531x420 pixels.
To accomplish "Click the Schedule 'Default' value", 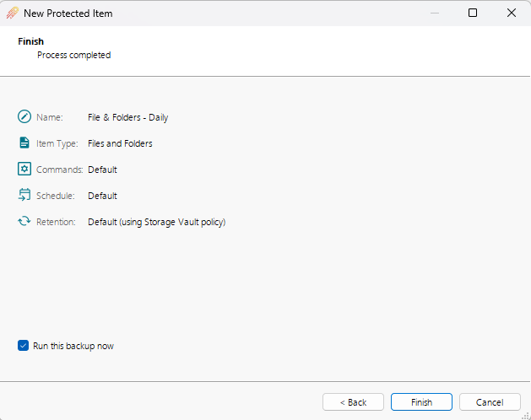I will point(102,196).
